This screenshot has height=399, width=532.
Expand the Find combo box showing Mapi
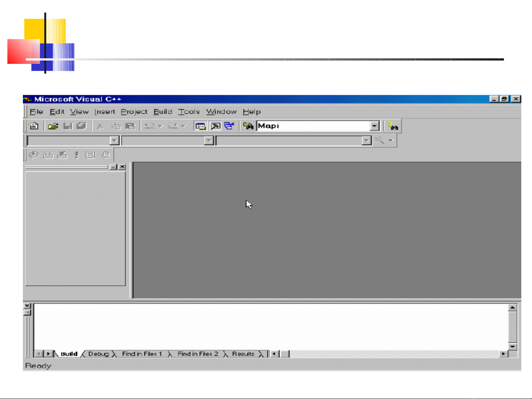click(x=374, y=126)
